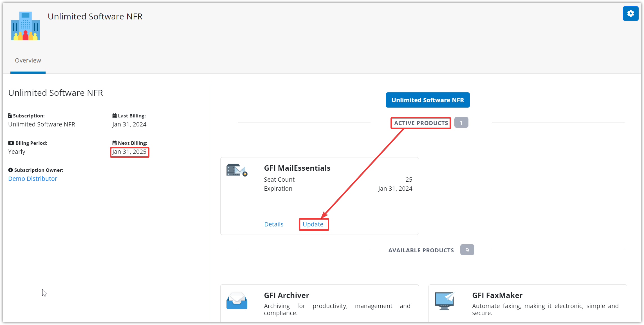644x325 pixels.
Task: Click the Seat Count label
Action: pos(279,179)
